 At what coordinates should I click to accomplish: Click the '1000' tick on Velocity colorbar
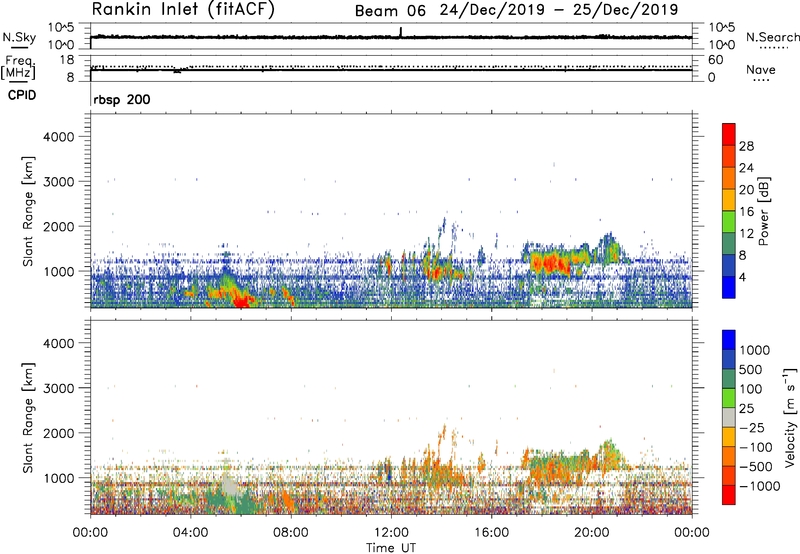755,350
